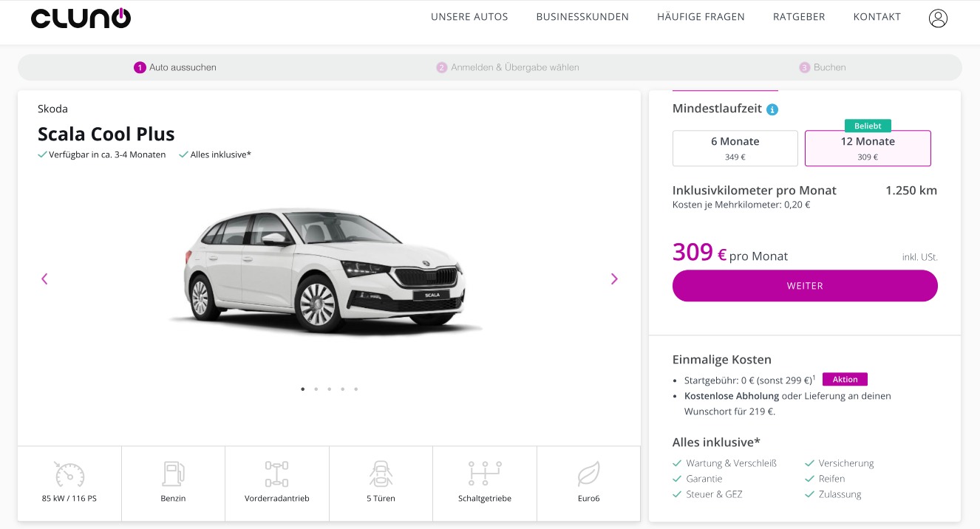The width and height of the screenshot is (980, 529).
Task: Open Häufige Fragen page
Action: tap(701, 17)
